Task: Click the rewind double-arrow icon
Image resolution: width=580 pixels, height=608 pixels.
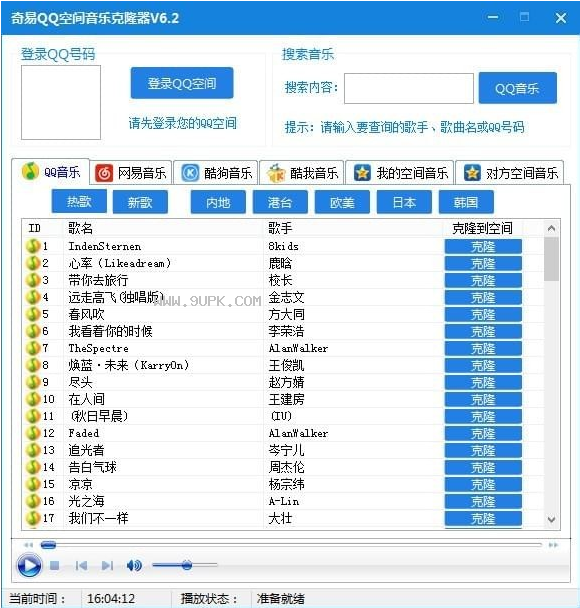Action: (x=28, y=545)
